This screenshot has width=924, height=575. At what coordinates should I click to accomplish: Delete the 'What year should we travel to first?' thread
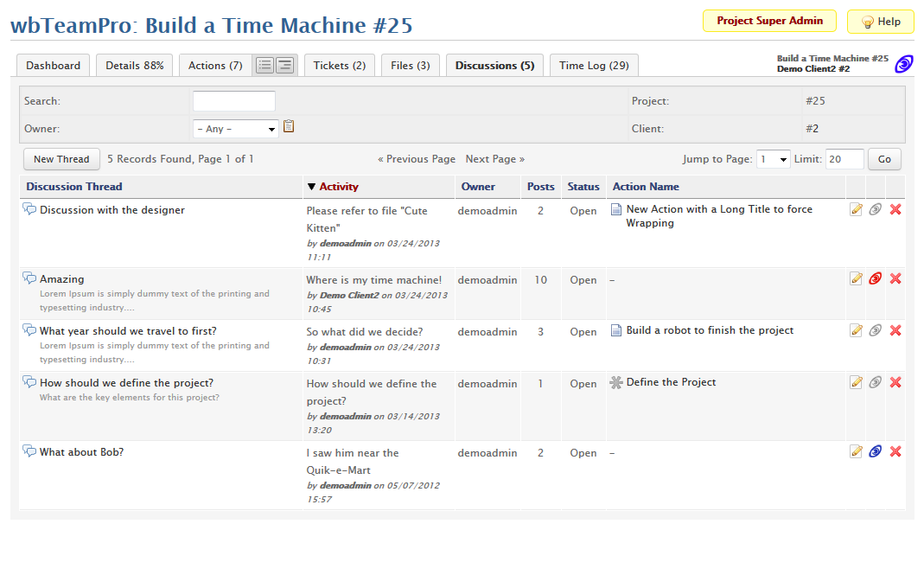coord(895,330)
